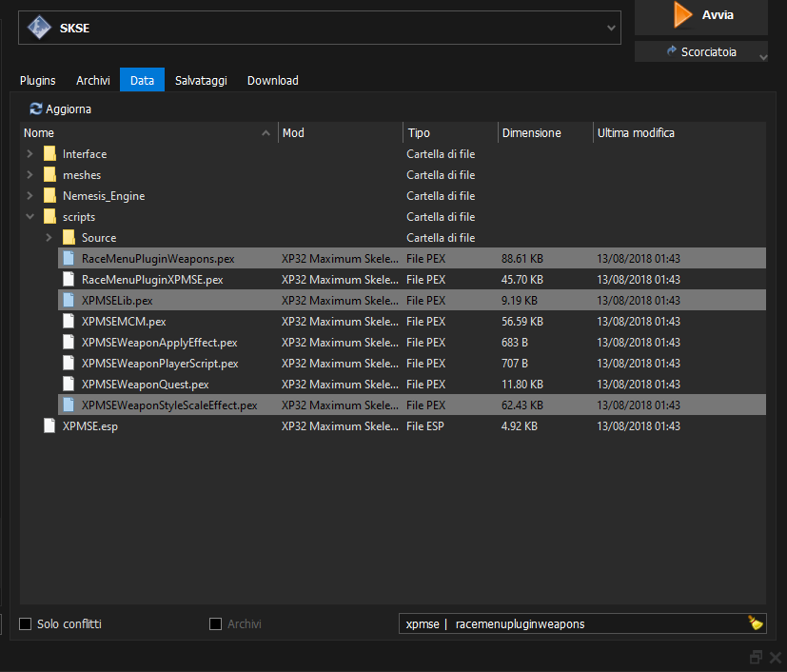
Task: Enable the Solo conflitti checkbox
Action: point(25,623)
